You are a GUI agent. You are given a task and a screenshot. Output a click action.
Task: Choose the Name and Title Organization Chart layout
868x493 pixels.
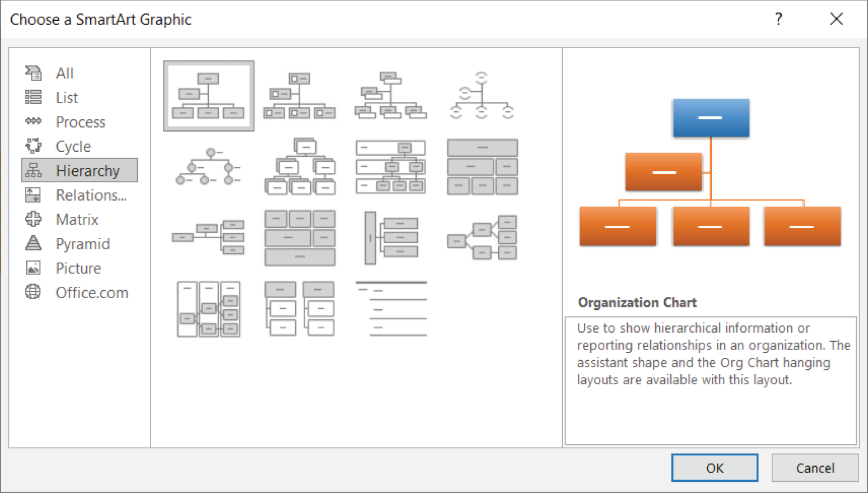pos(391,96)
